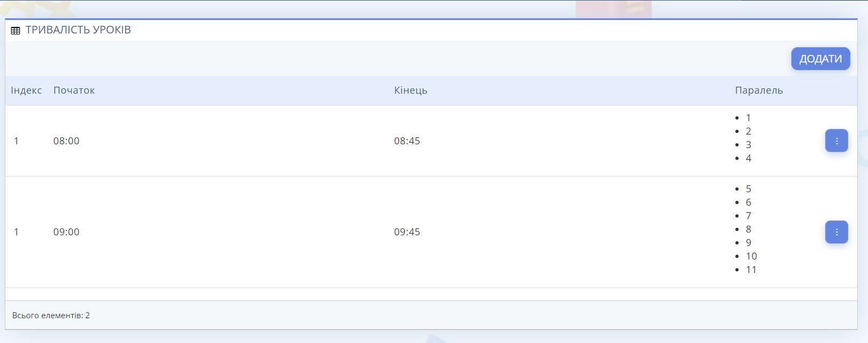Select the 09:45 end time cell
This screenshot has width=868, height=343.
(x=407, y=232)
